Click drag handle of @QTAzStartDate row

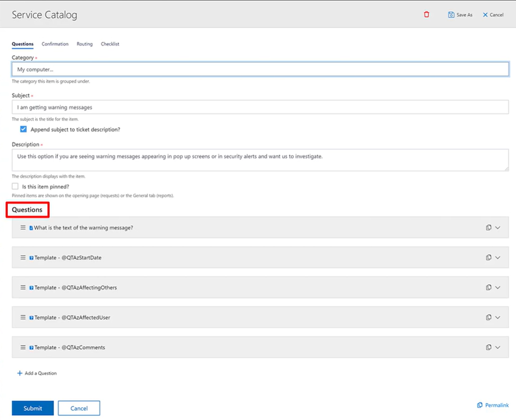tap(23, 257)
